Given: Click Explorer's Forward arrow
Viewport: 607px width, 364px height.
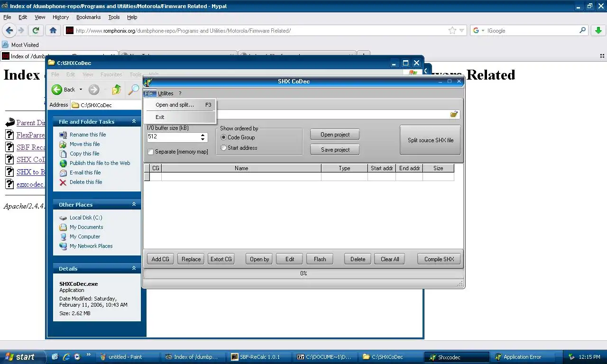Looking at the screenshot, I should click(x=94, y=90).
